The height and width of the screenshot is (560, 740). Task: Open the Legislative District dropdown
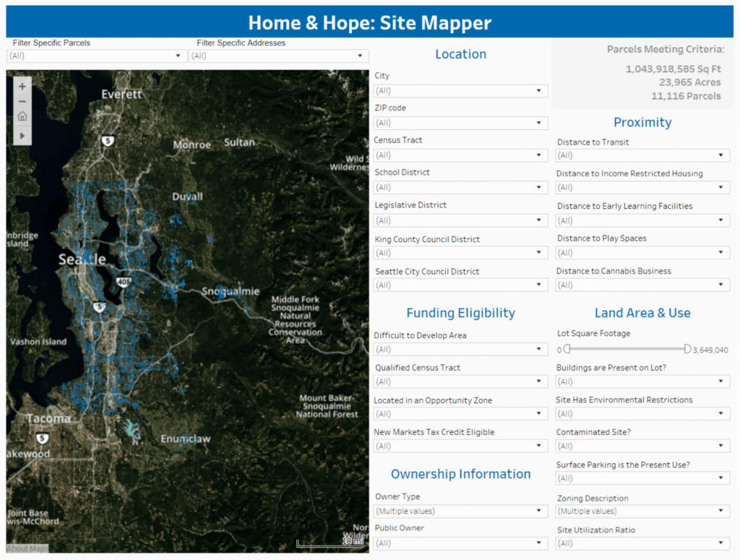(540, 220)
